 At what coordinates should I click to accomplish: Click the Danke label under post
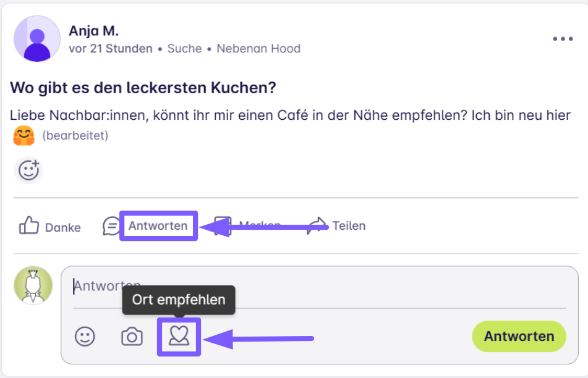click(x=62, y=227)
